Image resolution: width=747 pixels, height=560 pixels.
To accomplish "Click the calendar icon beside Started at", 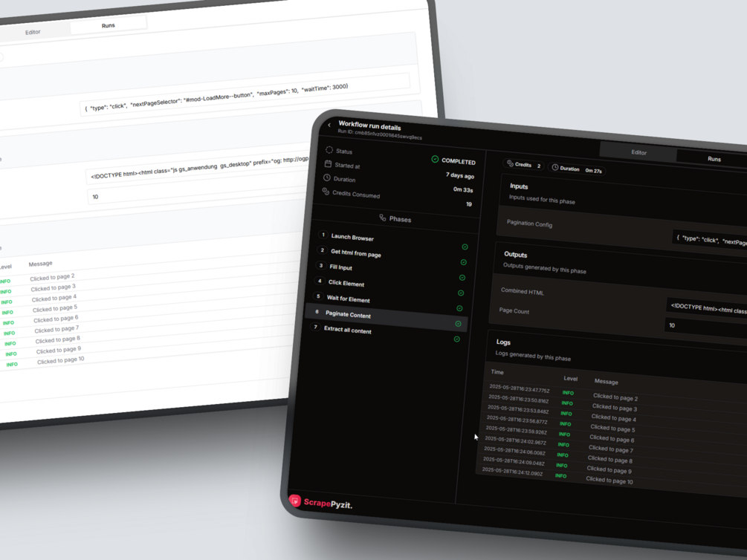I will click(328, 164).
